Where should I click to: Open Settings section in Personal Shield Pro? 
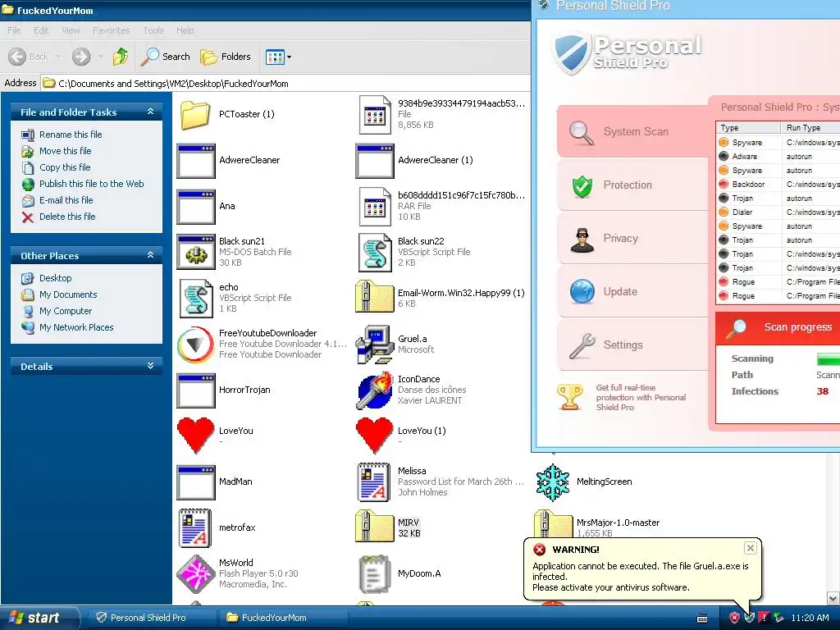632,345
